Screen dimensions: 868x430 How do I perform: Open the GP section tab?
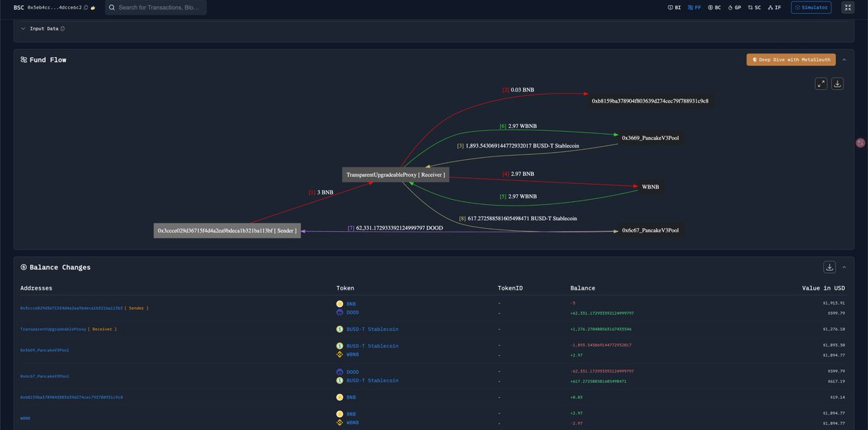(x=734, y=7)
